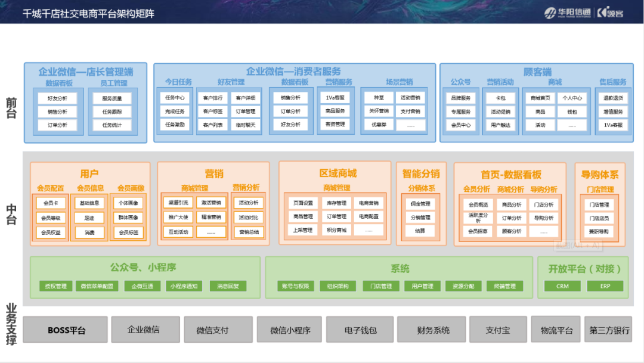Screen dimensions: 644x363
Task: Click the 专属服务 box
Action: pyautogui.click(x=461, y=111)
